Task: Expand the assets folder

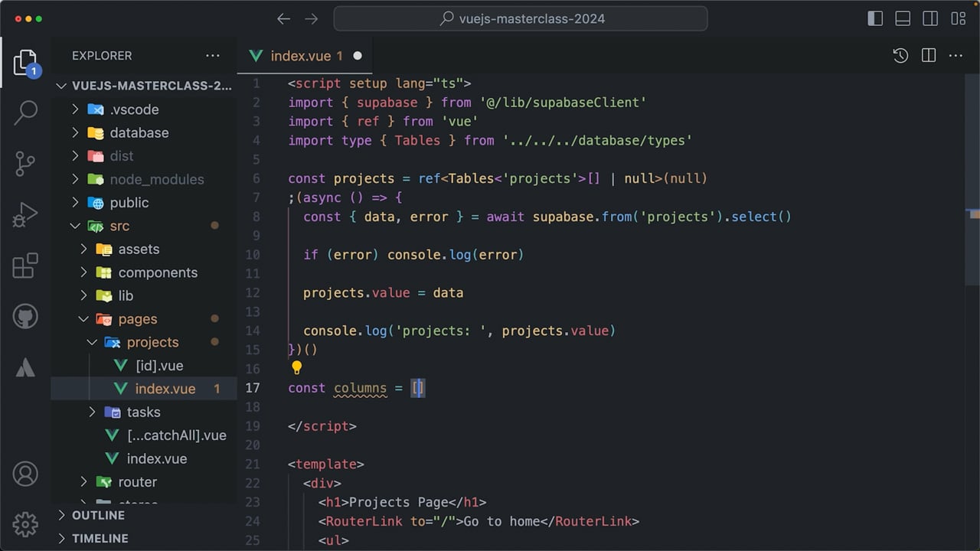Action: tap(144, 249)
